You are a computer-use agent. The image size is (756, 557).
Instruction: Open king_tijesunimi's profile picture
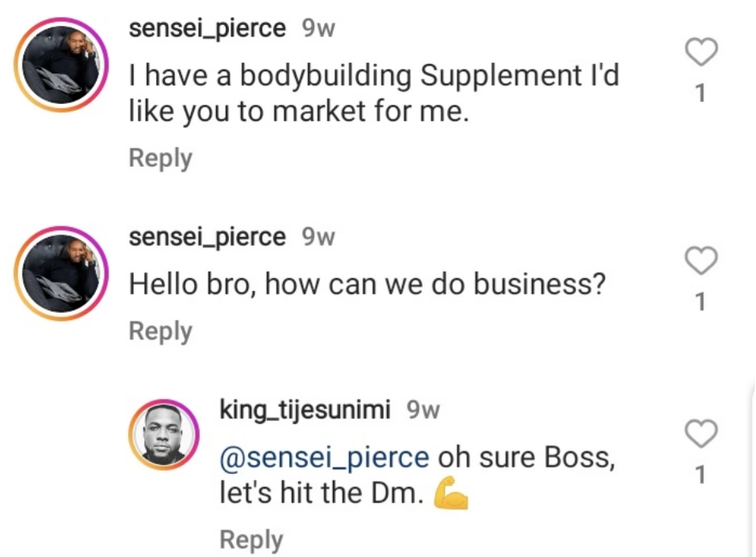click(164, 435)
